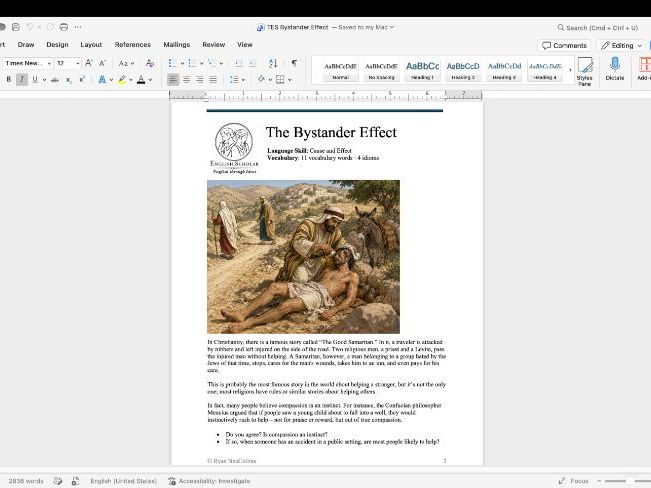
Task: Open the borders dropdown arrow
Action: coord(289,80)
